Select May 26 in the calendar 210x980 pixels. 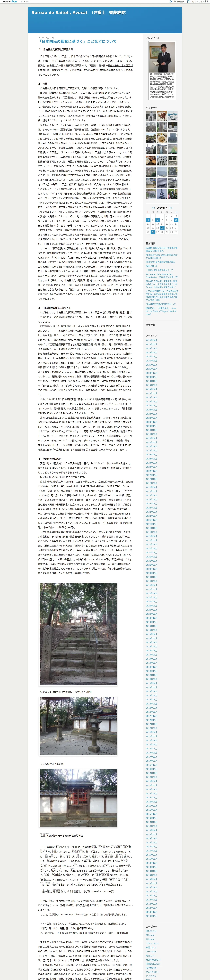(x=153, y=232)
